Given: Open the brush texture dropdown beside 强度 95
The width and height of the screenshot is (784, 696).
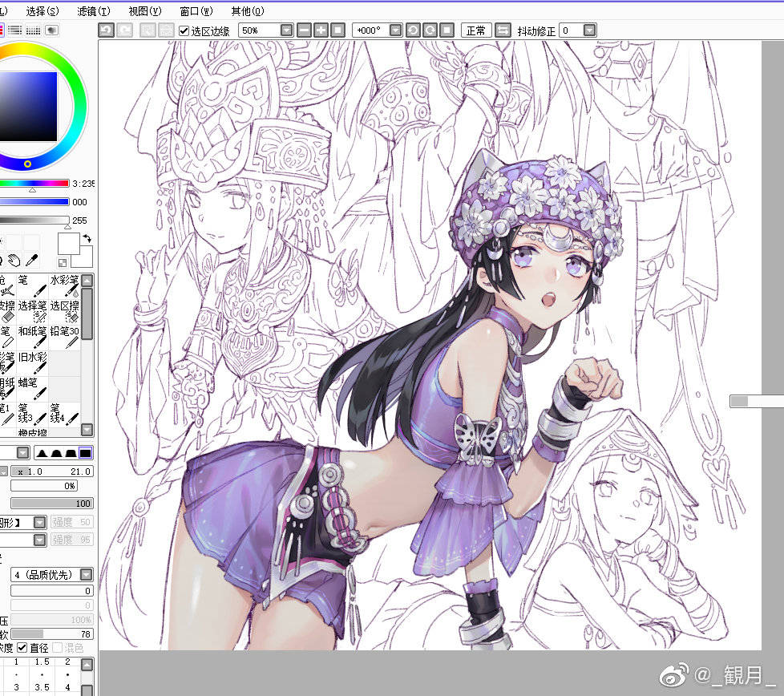Looking at the screenshot, I should coord(39,540).
